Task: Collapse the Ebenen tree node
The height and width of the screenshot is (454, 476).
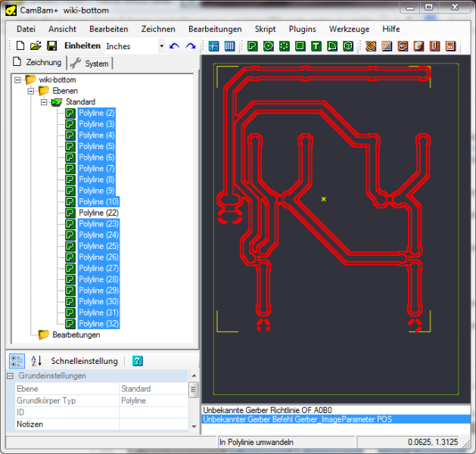Action: point(31,91)
